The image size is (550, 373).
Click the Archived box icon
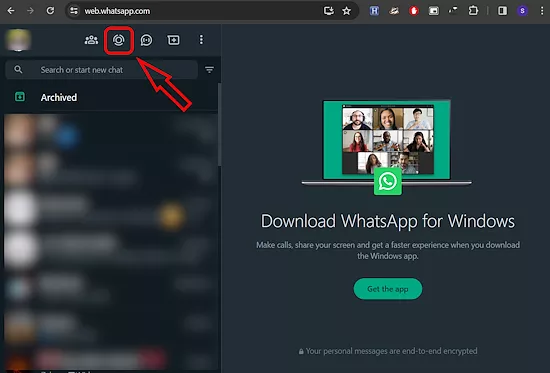click(x=20, y=96)
